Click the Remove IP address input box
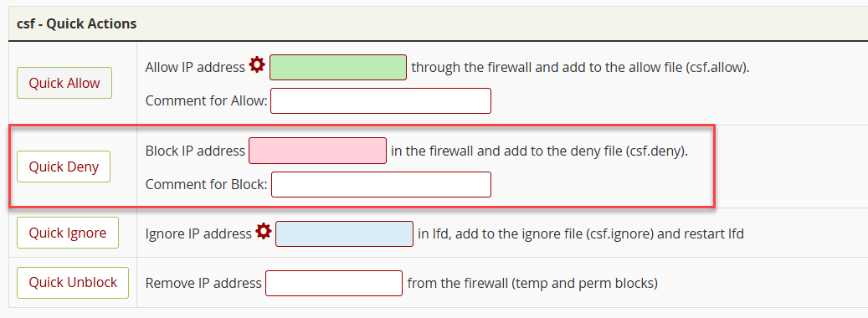 pyautogui.click(x=334, y=283)
